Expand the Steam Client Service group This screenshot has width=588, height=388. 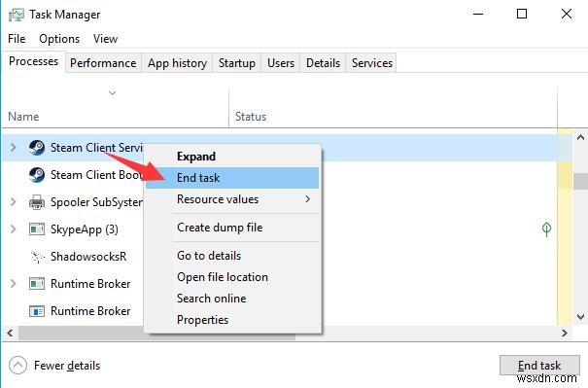point(14,148)
